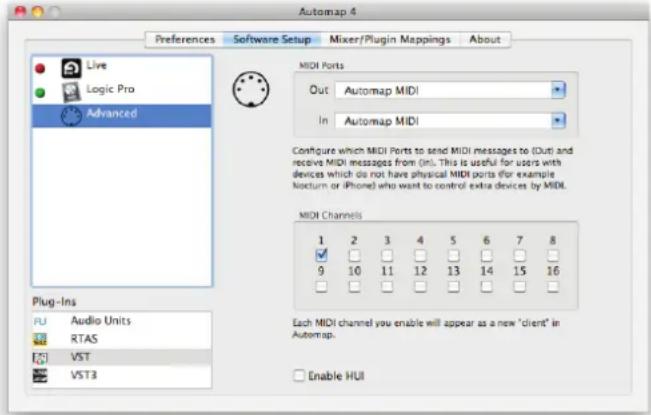Click the RTAS plug-in icon

[40, 339]
